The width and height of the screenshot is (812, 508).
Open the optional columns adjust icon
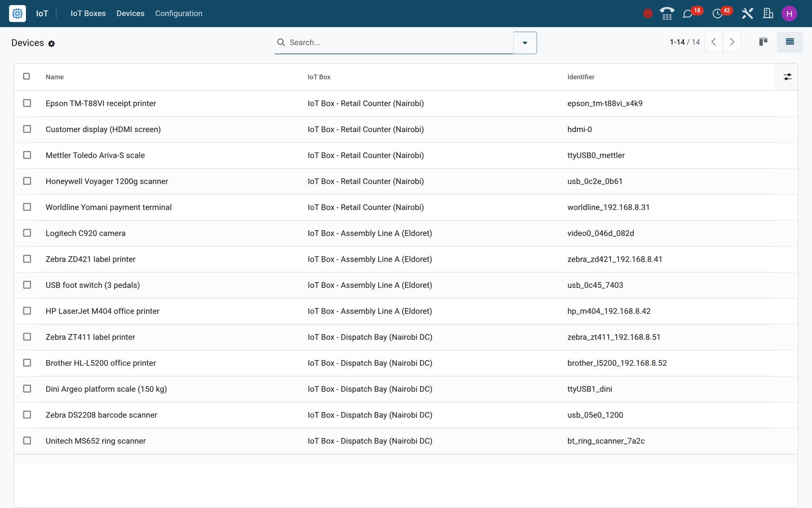click(x=787, y=77)
